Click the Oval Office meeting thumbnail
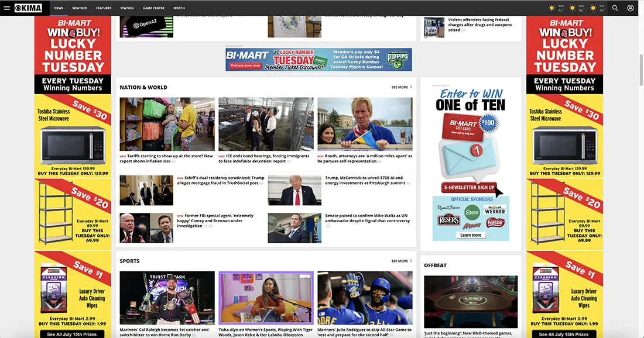 tap(146, 190)
